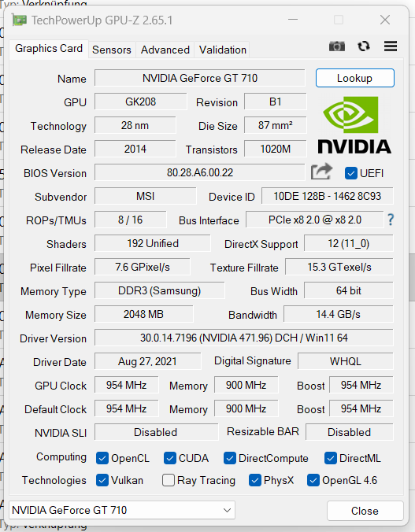This screenshot has width=415, height=532.
Task: Click the Close button at bottom
Action: click(365, 511)
